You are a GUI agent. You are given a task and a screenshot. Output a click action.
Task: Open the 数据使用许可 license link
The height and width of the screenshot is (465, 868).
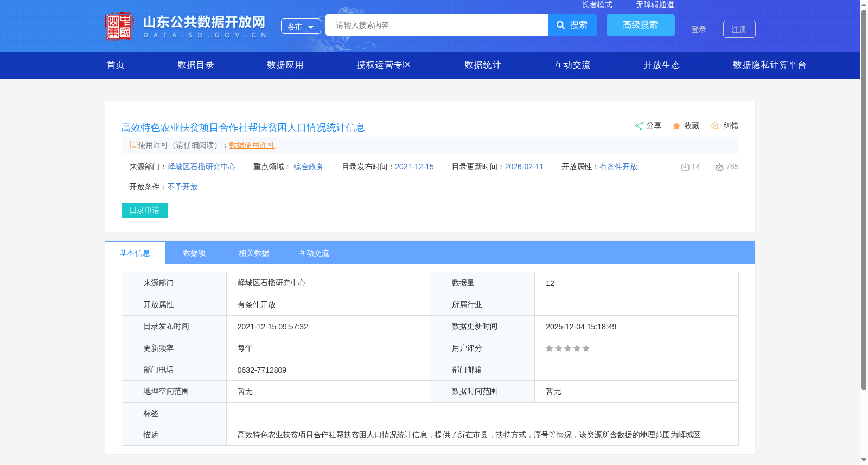coord(252,145)
